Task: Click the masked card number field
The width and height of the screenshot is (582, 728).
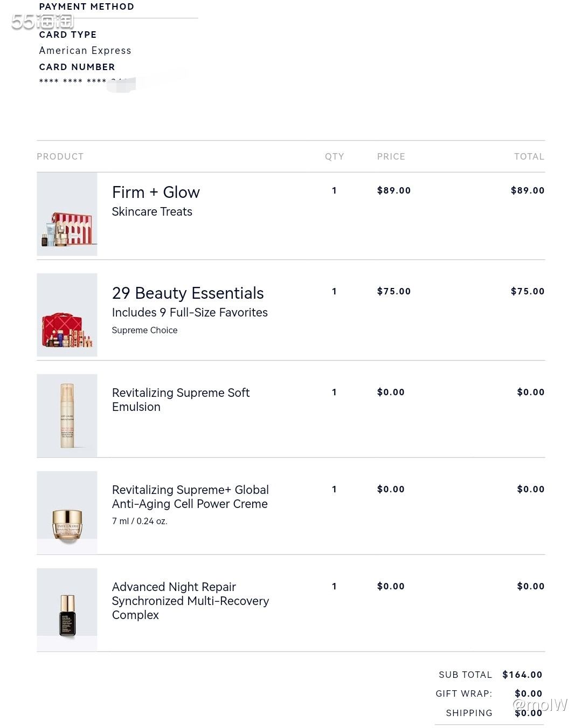Action: click(x=87, y=81)
